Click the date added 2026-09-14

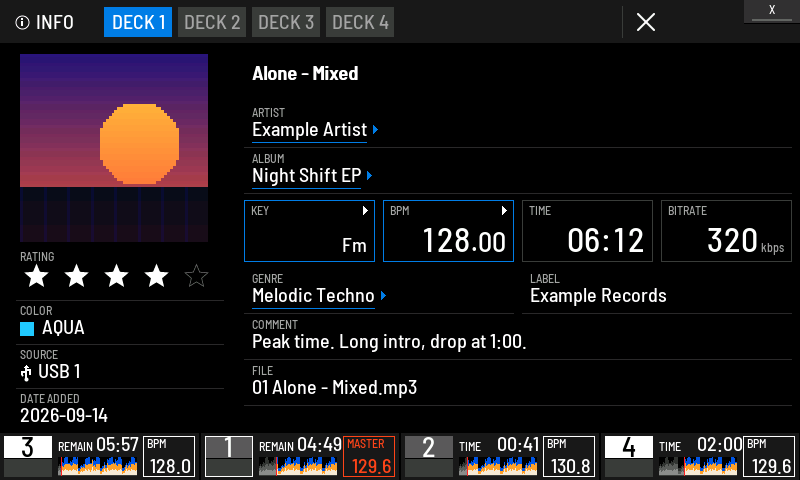point(64,416)
